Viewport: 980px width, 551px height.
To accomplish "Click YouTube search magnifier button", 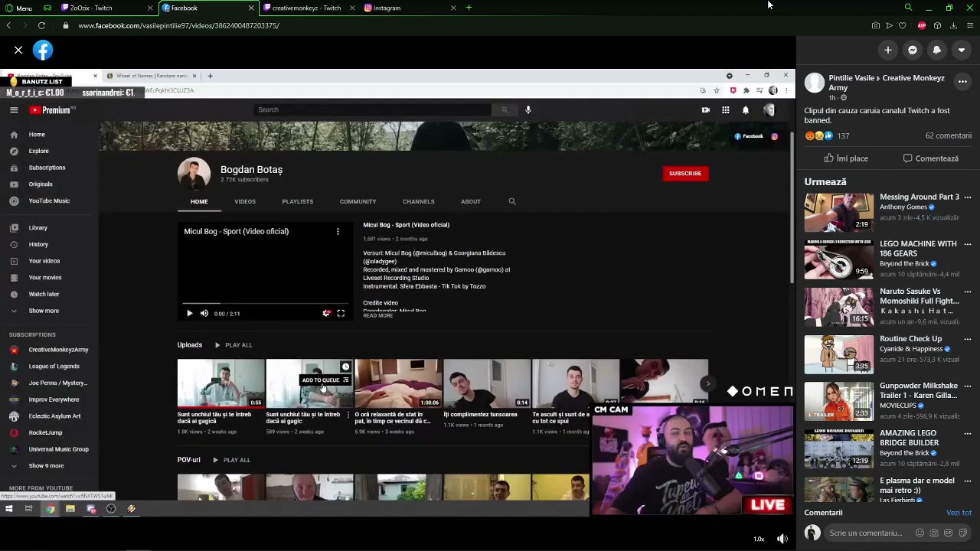I will tap(505, 110).
